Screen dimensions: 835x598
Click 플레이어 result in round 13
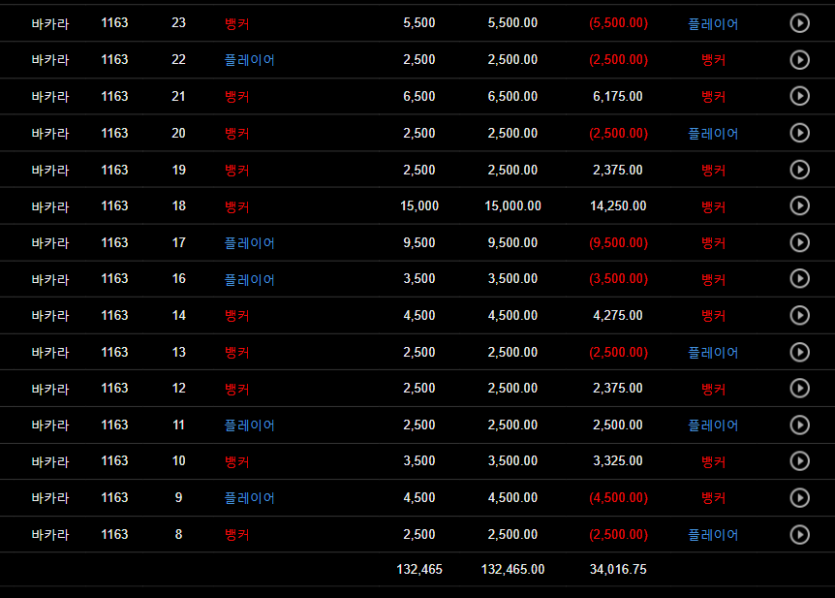713,352
